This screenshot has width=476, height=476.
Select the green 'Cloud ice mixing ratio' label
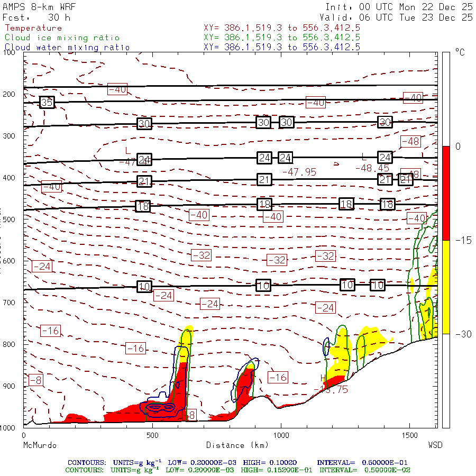pos(62,38)
